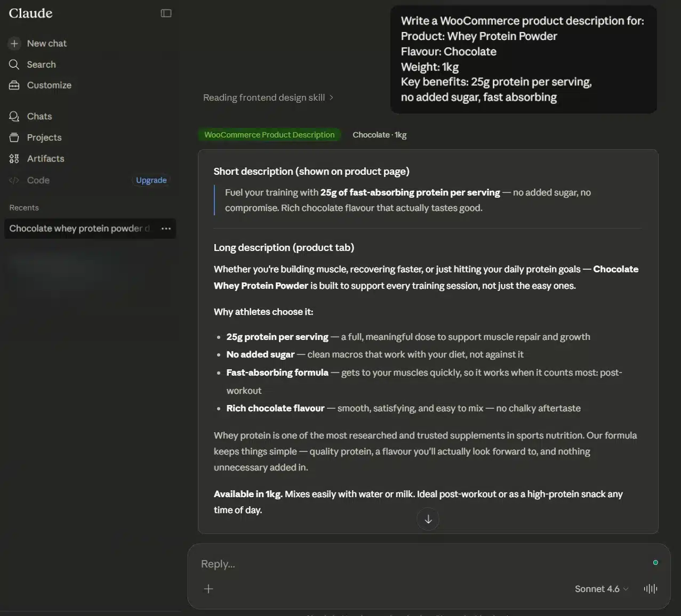
Task: Click the Chocolate 1kg label
Action: [x=379, y=134]
